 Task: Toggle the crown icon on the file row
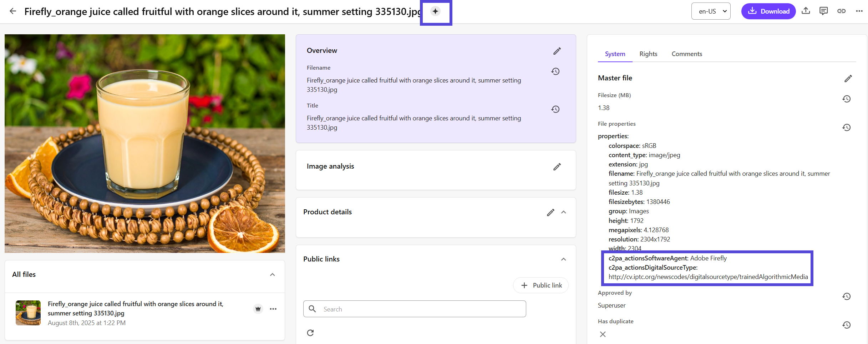258,309
